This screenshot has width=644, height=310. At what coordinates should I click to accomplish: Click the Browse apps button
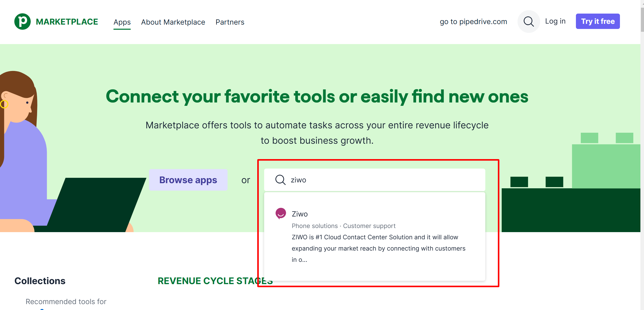point(188,180)
